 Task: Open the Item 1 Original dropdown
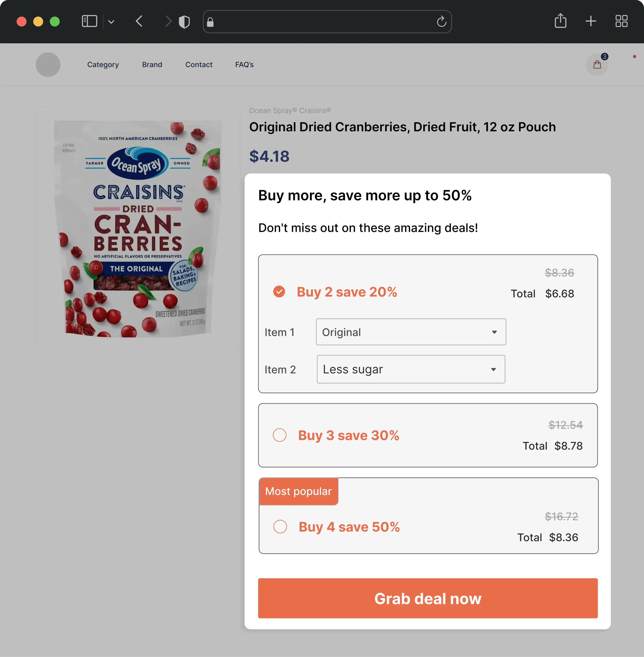pos(411,332)
